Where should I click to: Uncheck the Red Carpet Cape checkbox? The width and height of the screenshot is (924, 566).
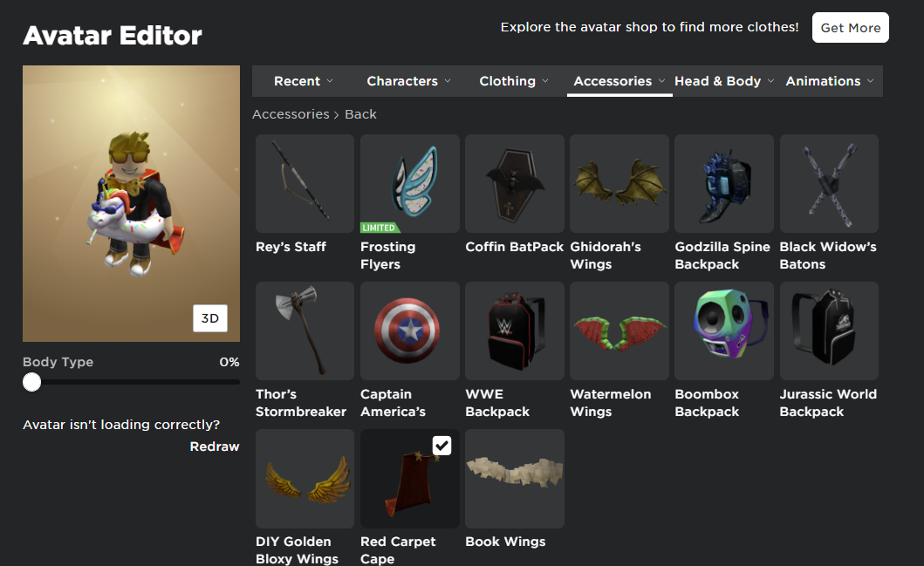coord(442,446)
